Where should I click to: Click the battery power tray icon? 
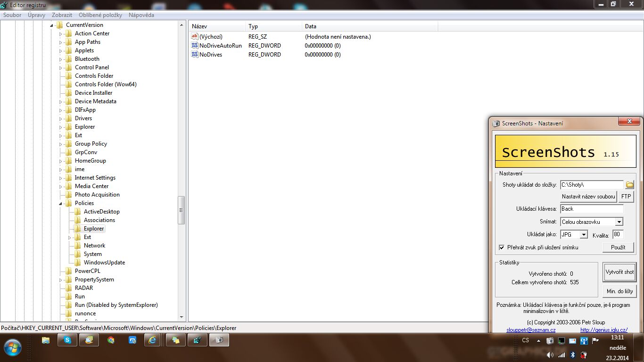tap(584, 355)
